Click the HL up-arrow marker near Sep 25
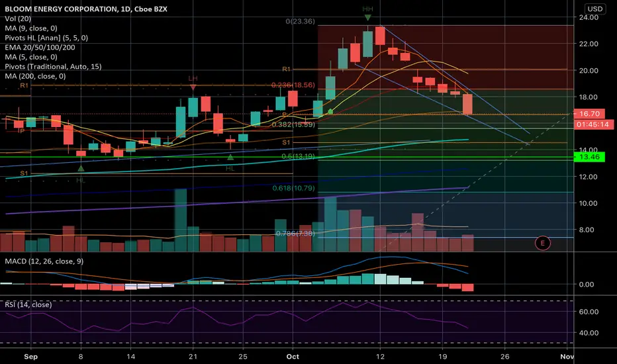Viewport: 617px width, 364px height. 230,157
